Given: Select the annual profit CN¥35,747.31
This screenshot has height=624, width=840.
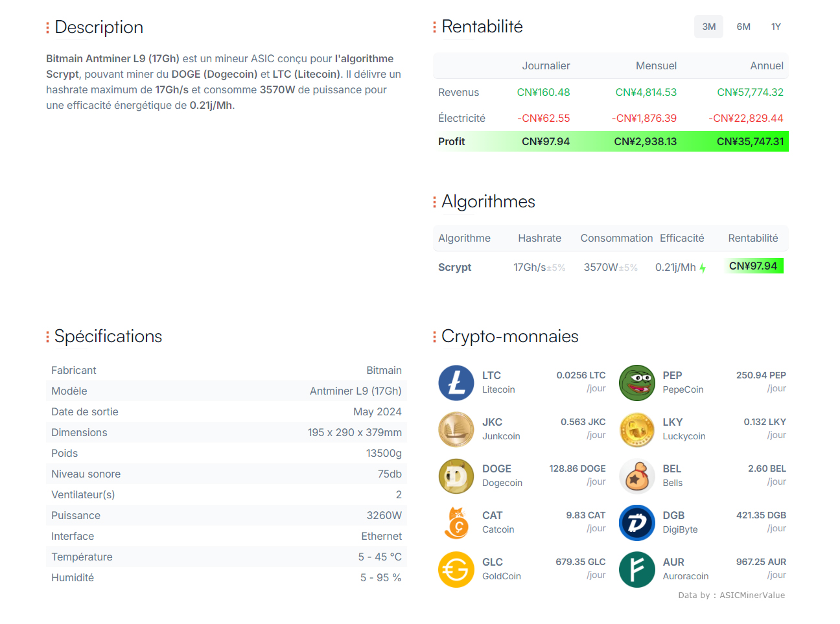Looking at the screenshot, I should 750,141.
